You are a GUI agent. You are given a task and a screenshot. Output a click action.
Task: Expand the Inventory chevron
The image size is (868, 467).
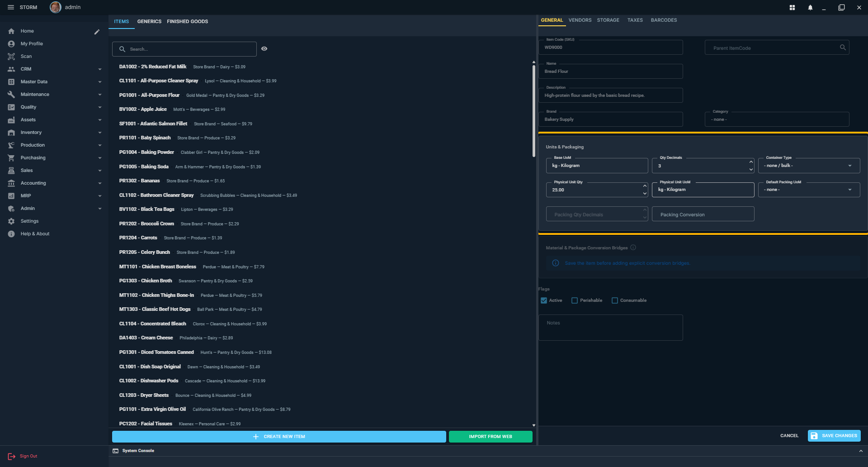point(100,133)
